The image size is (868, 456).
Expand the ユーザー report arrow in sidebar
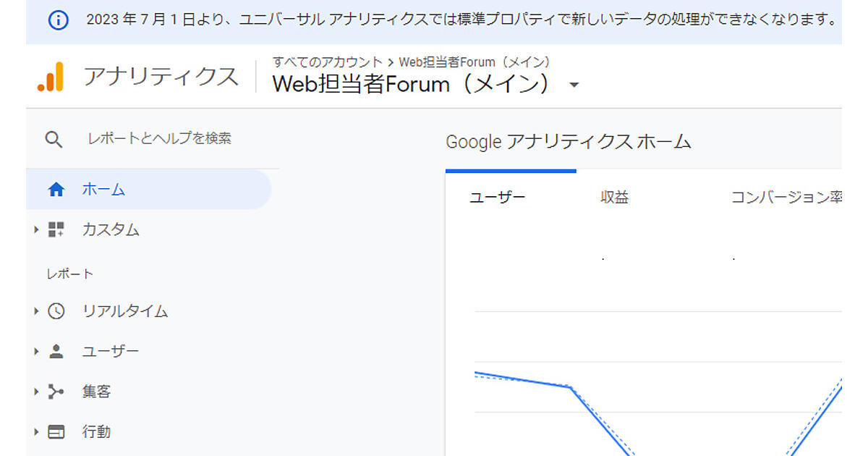pyautogui.click(x=36, y=352)
